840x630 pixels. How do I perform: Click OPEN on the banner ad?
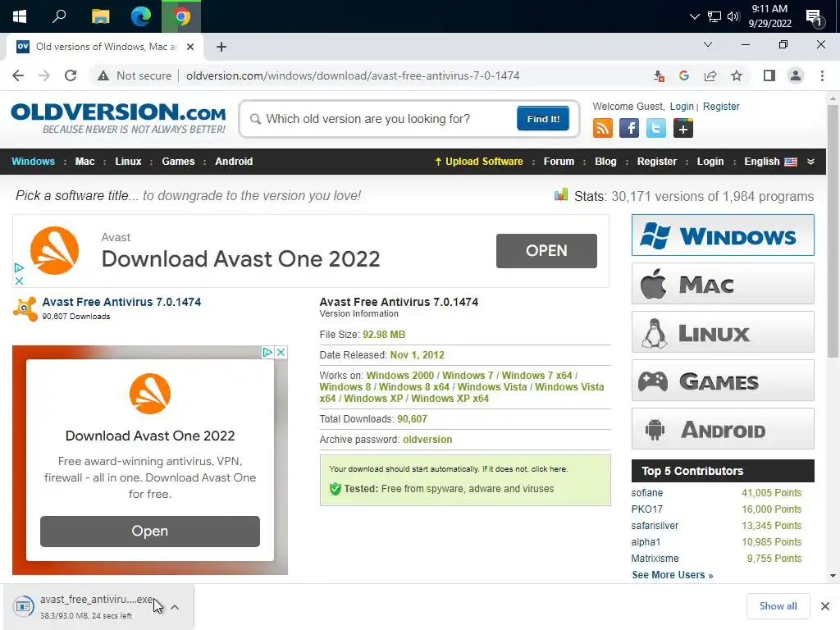pyautogui.click(x=546, y=250)
